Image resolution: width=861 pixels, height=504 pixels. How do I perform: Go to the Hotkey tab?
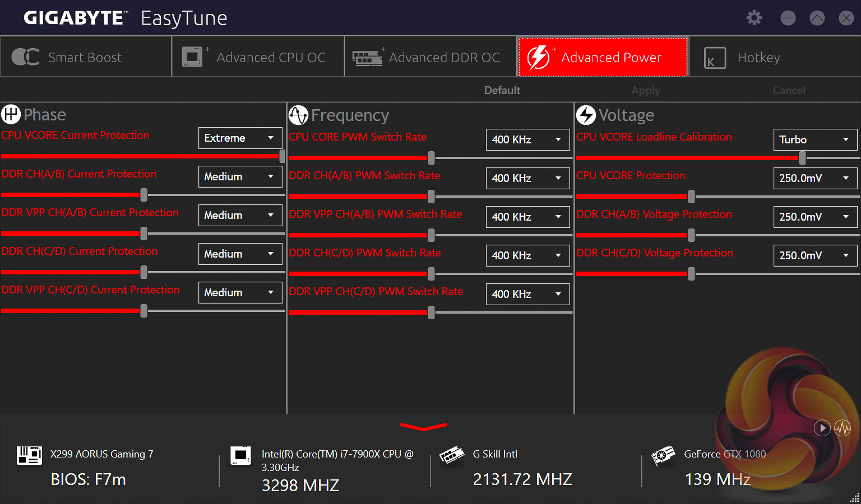[x=775, y=57]
